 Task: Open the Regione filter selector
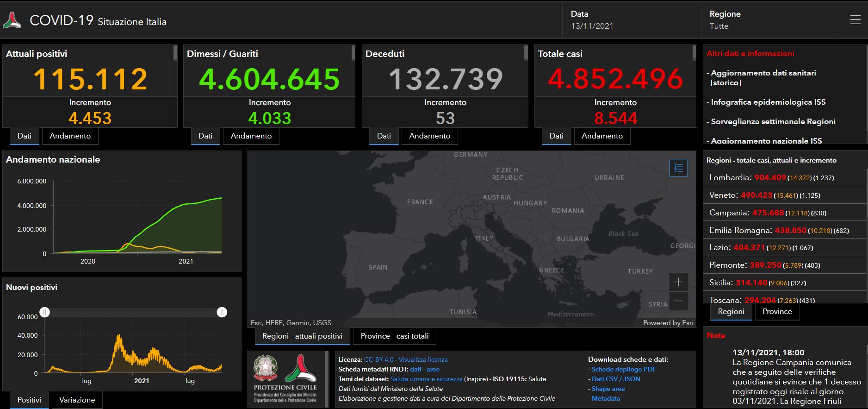click(725, 20)
